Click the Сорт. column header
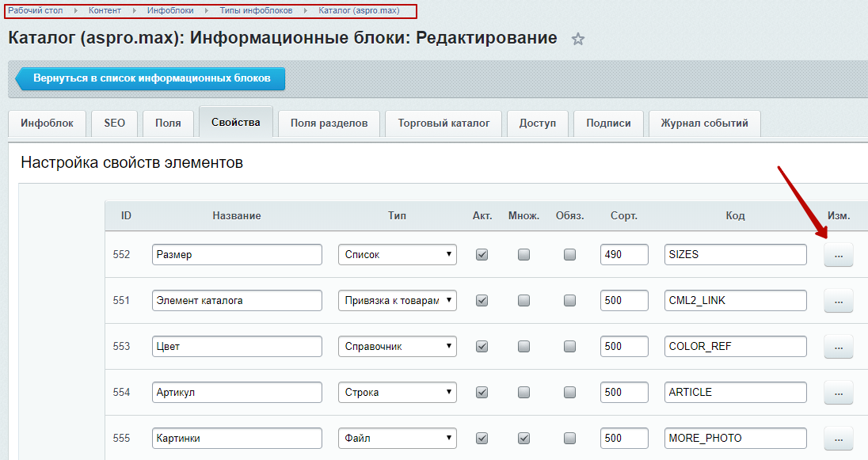The width and height of the screenshot is (868, 460). [x=624, y=216]
